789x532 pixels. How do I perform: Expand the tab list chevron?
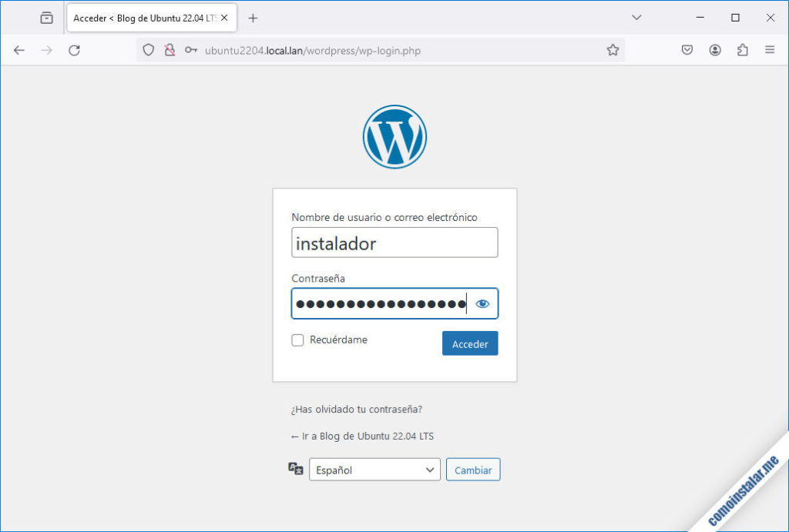click(x=636, y=17)
